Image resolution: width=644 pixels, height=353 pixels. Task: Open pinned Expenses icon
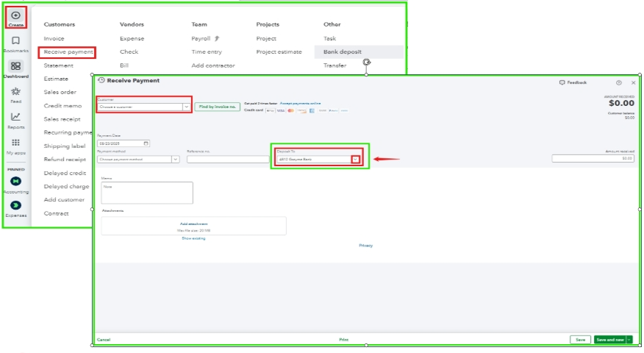[x=15, y=205]
